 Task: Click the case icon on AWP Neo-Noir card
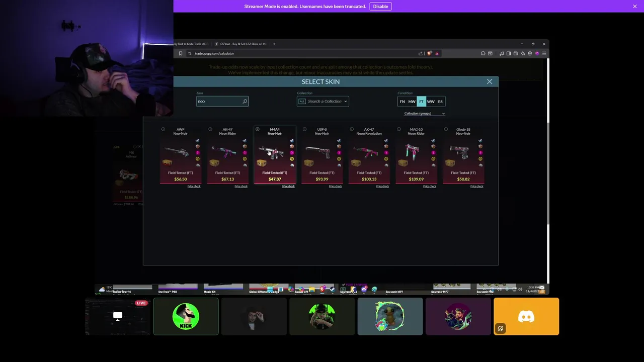tap(167, 163)
